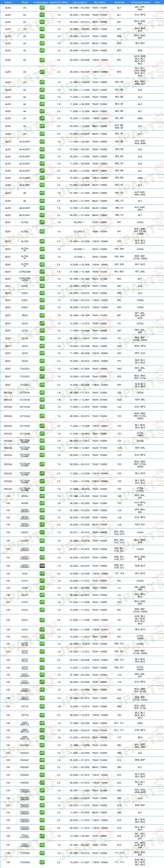The height and width of the screenshot is (868, 164).
Task: Select the 04.2004 -> 08.2010 years cell
Action: click(x=80, y=566)
